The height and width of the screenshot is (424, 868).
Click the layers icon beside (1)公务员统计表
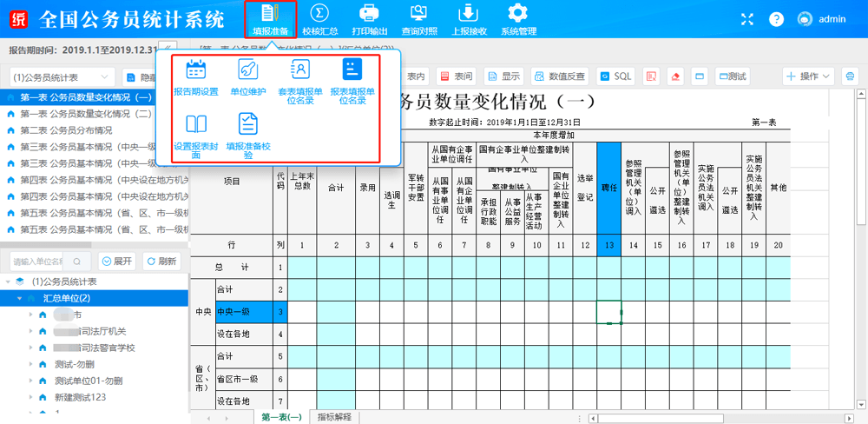(x=20, y=282)
